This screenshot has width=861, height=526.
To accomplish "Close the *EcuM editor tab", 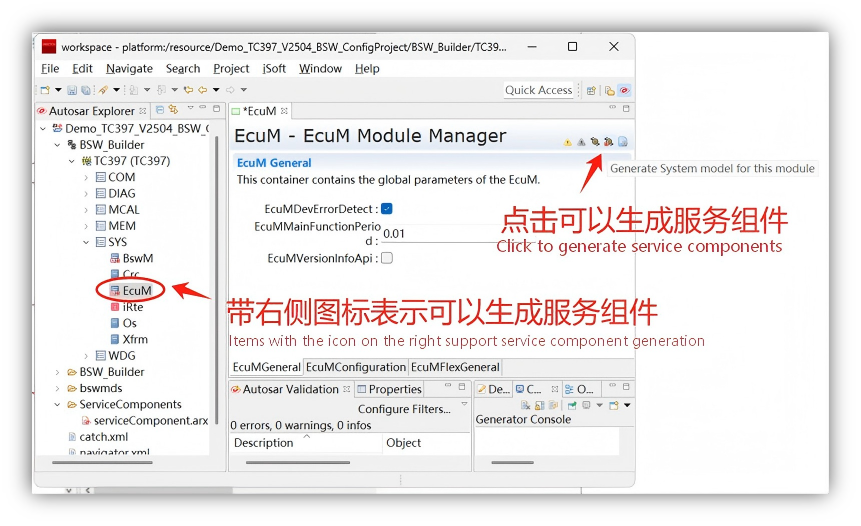I will coord(284,111).
